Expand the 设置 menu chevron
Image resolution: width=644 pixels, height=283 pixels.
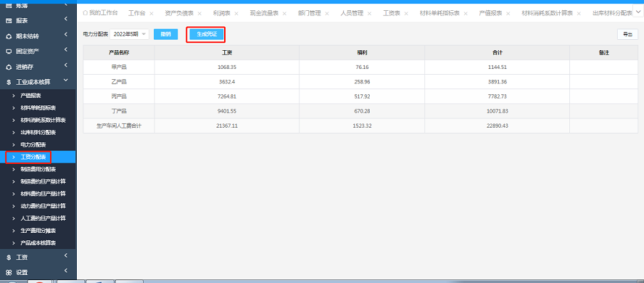(66, 271)
